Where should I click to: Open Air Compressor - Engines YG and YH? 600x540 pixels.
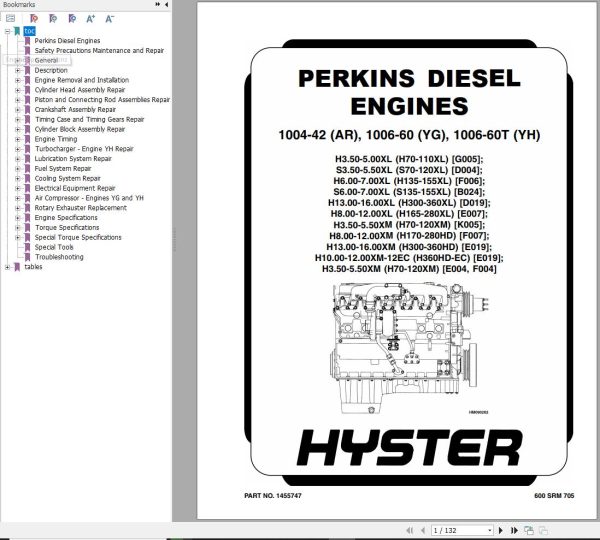(89, 198)
